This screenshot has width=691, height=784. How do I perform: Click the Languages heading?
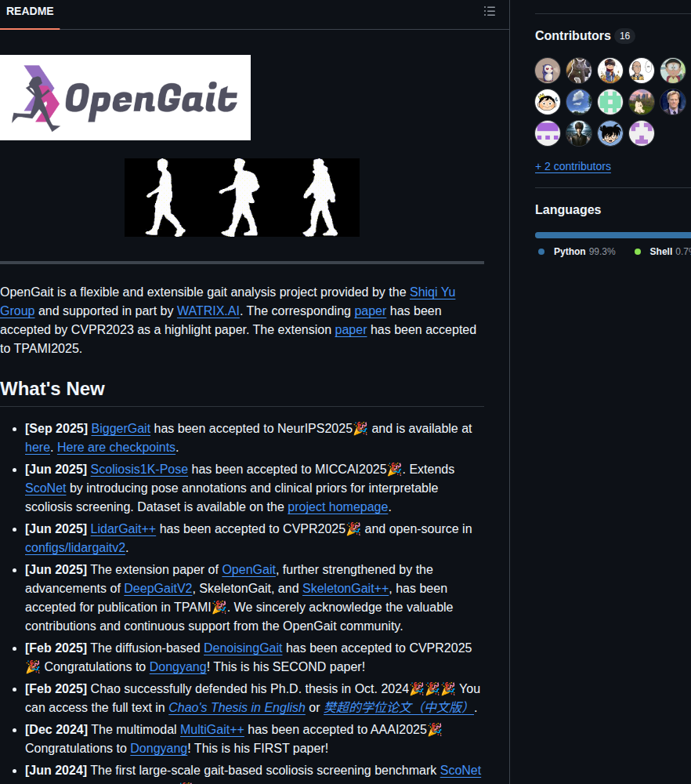[568, 209]
